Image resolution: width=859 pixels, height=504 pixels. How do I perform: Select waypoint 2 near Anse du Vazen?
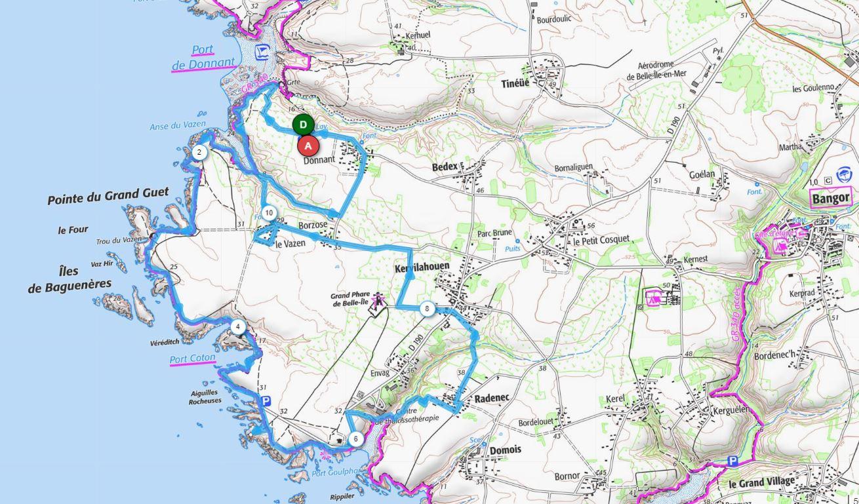tap(199, 153)
